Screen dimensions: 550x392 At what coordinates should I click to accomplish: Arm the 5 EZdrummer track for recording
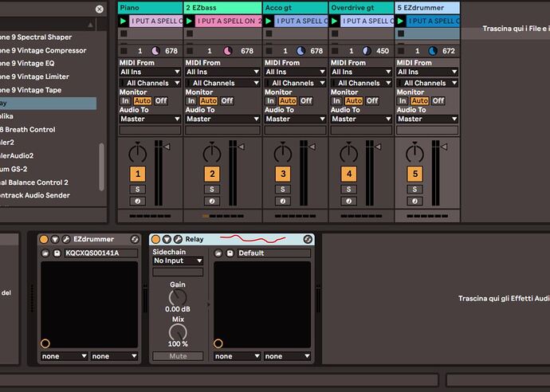point(414,202)
